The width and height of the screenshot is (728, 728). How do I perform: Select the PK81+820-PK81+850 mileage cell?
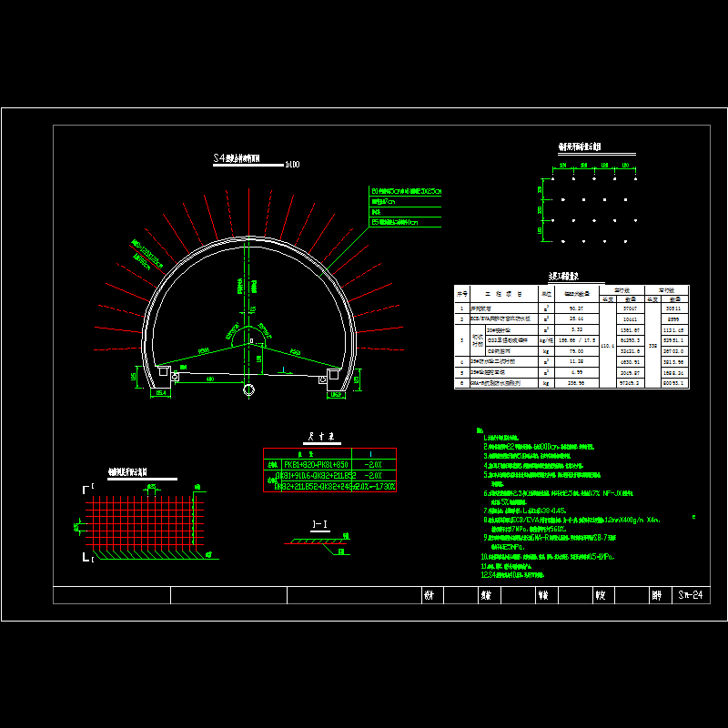[316, 464]
